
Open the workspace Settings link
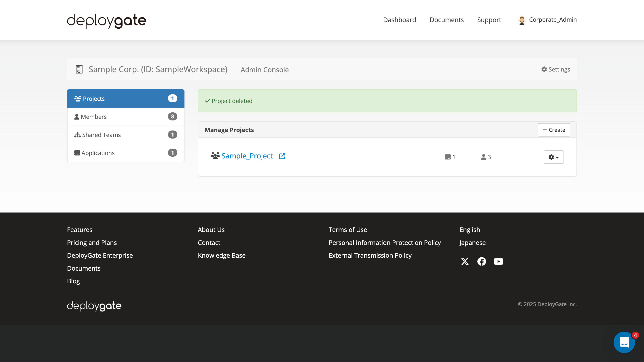pyautogui.click(x=555, y=69)
